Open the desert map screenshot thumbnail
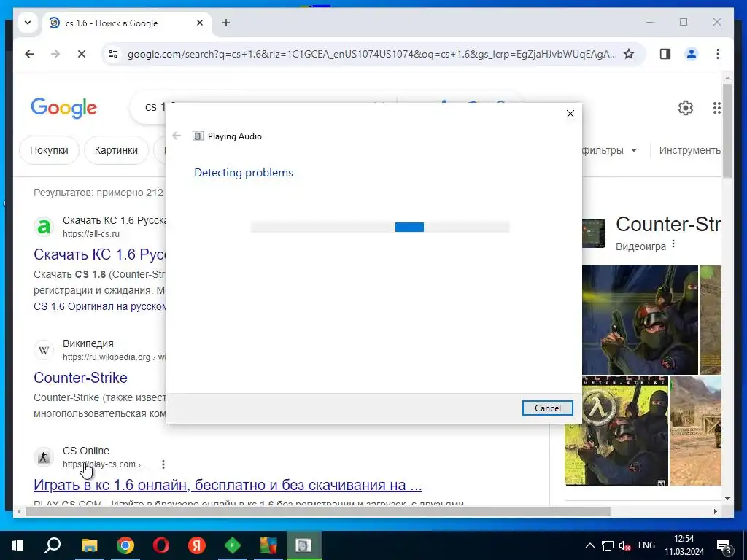The width and height of the screenshot is (747, 560). pyautogui.click(x=695, y=430)
